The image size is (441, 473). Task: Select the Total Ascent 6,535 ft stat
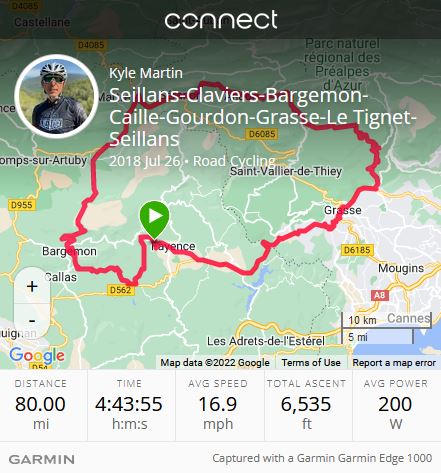[x=306, y=406]
